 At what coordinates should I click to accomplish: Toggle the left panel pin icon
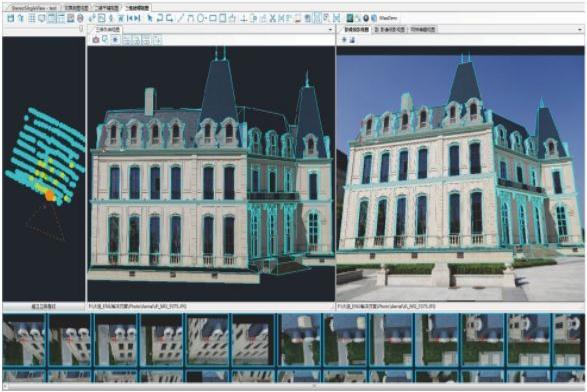(81, 29)
